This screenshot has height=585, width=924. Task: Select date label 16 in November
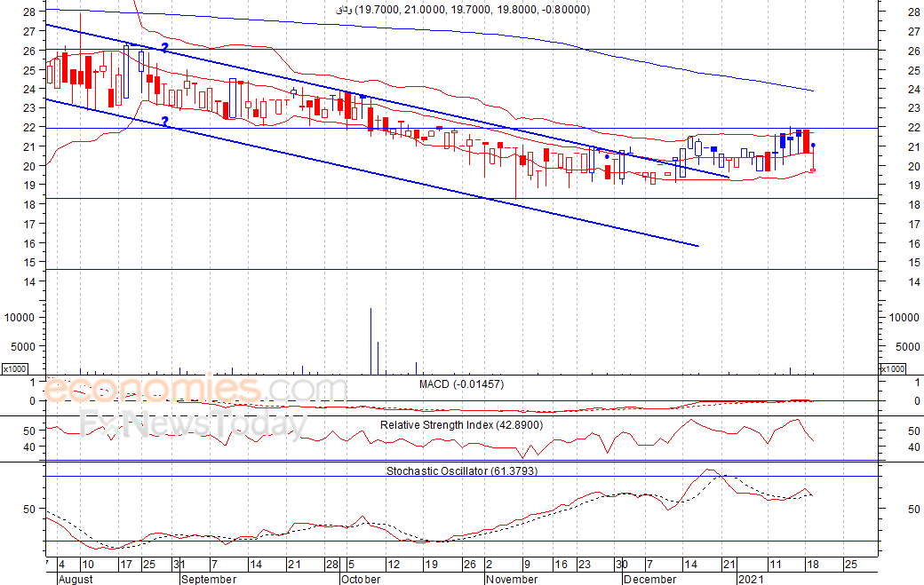tap(561, 565)
